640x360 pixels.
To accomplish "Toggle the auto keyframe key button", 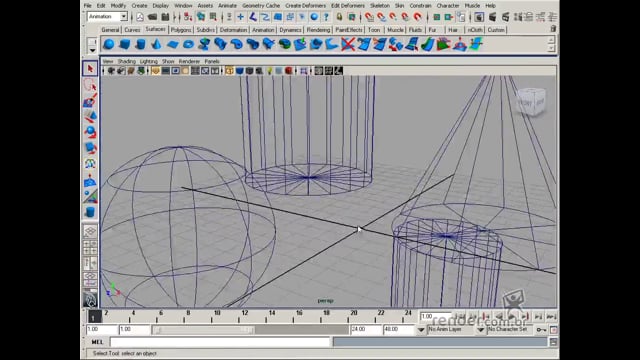I will click(541, 329).
